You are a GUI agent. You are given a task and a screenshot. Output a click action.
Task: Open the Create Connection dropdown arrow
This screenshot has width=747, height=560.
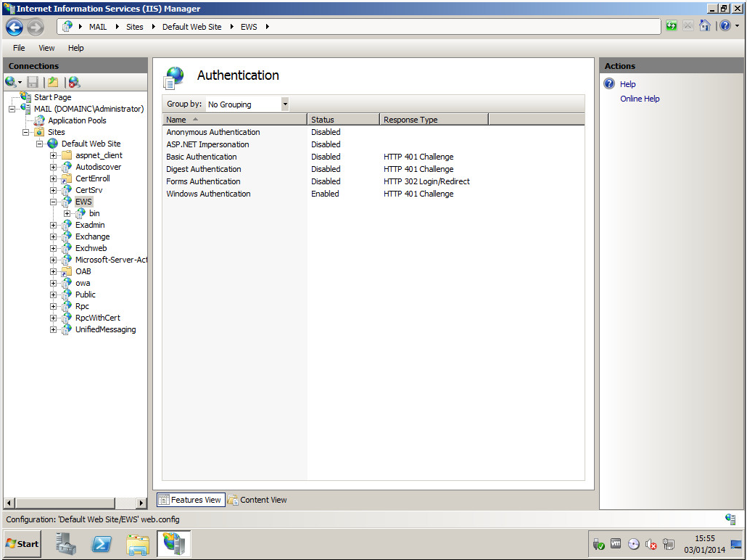(x=20, y=83)
